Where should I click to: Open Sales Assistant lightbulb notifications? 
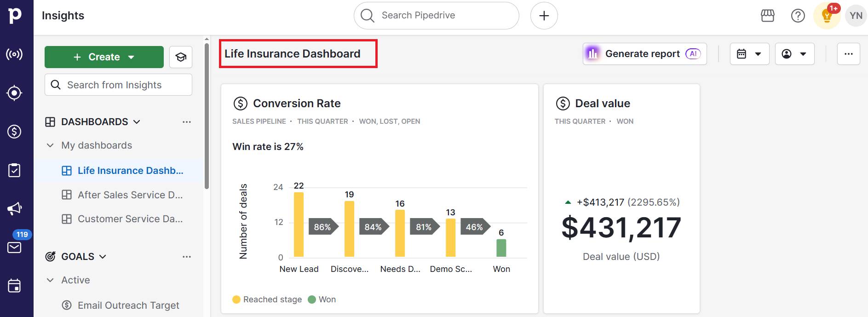[827, 16]
